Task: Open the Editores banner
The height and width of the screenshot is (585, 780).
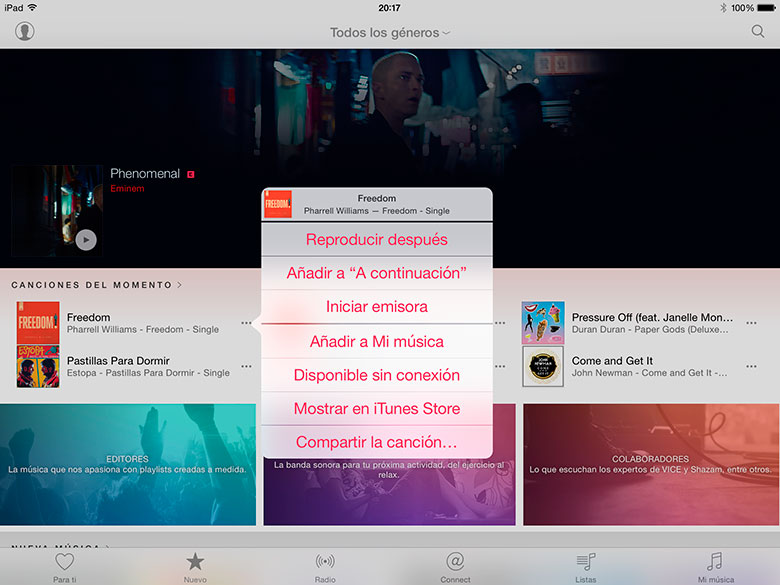Action: pos(128,464)
